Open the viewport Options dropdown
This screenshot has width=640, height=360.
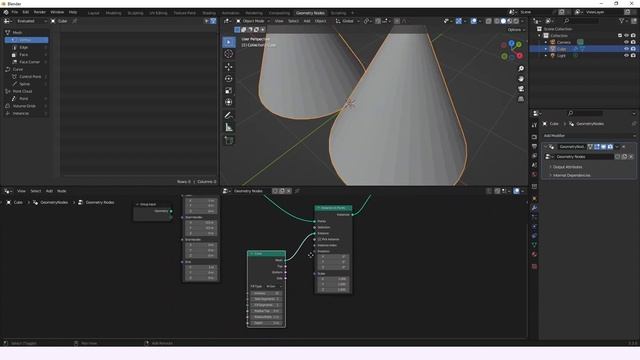516,30
